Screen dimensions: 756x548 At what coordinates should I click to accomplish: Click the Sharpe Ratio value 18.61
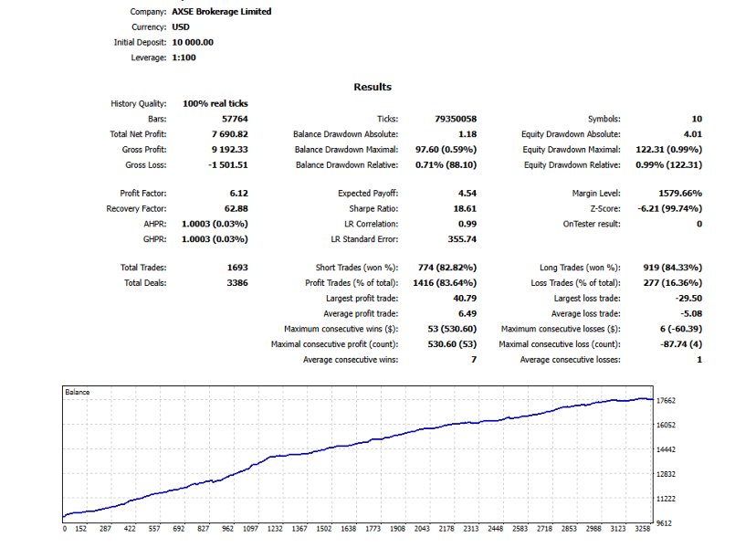[x=465, y=209]
